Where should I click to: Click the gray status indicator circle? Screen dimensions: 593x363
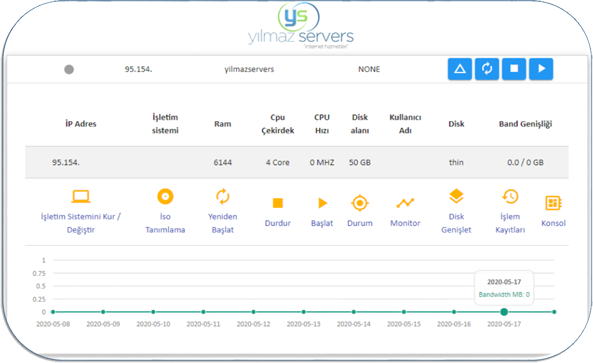pos(69,70)
